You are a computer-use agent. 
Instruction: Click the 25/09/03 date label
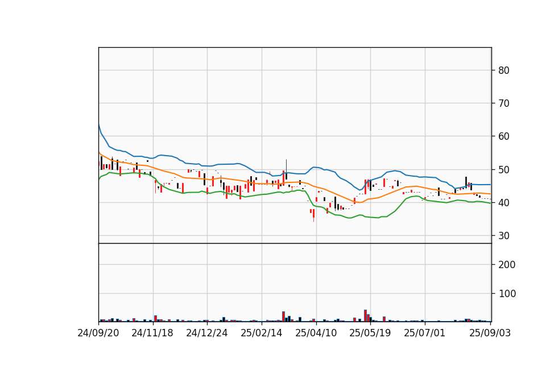[490, 333]
